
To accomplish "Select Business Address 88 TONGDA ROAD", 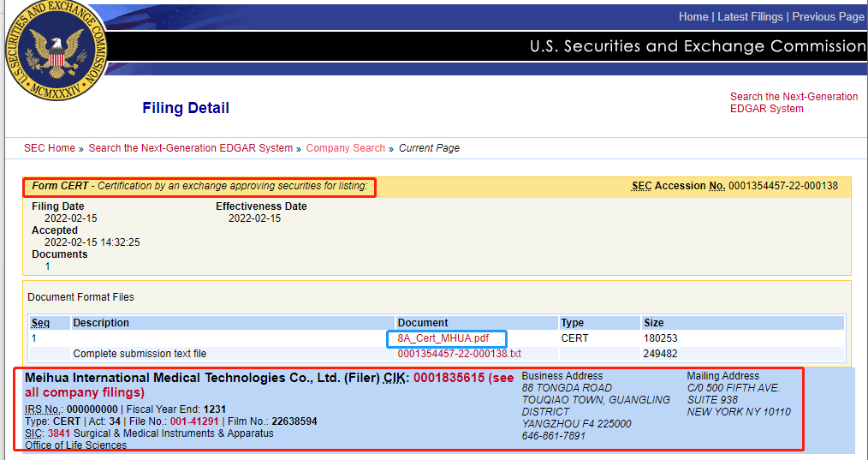I will tap(567, 388).
